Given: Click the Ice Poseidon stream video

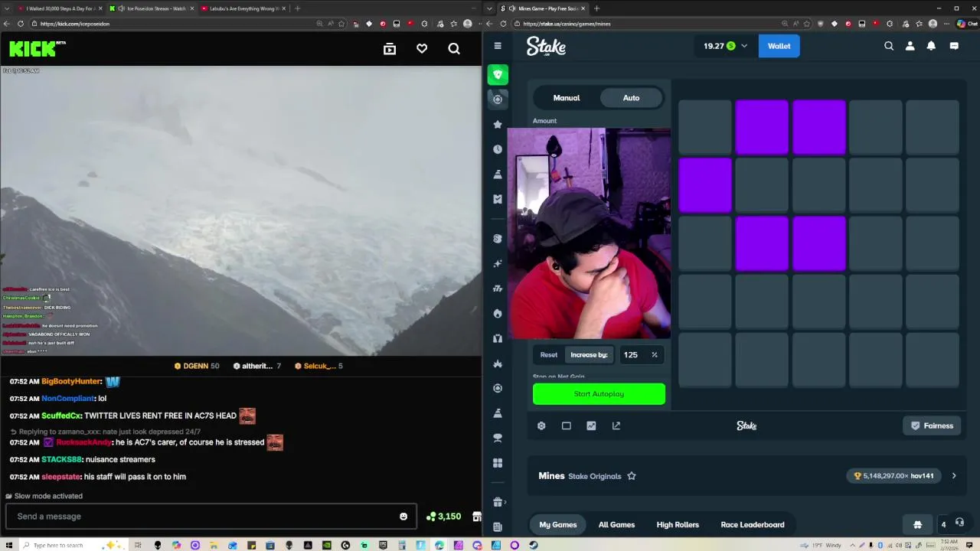Looking at the screenshot, I should (x=240, y=210).
